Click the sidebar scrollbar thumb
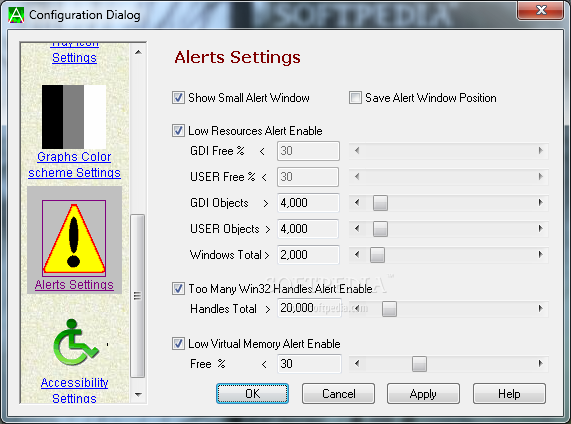 [138, 296]
